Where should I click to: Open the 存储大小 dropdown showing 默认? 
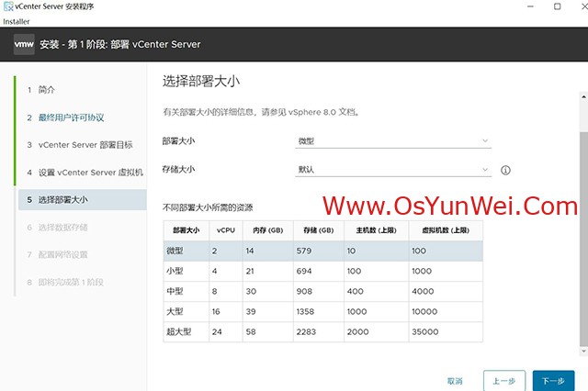pyautogui.click(x=393, y=170)
